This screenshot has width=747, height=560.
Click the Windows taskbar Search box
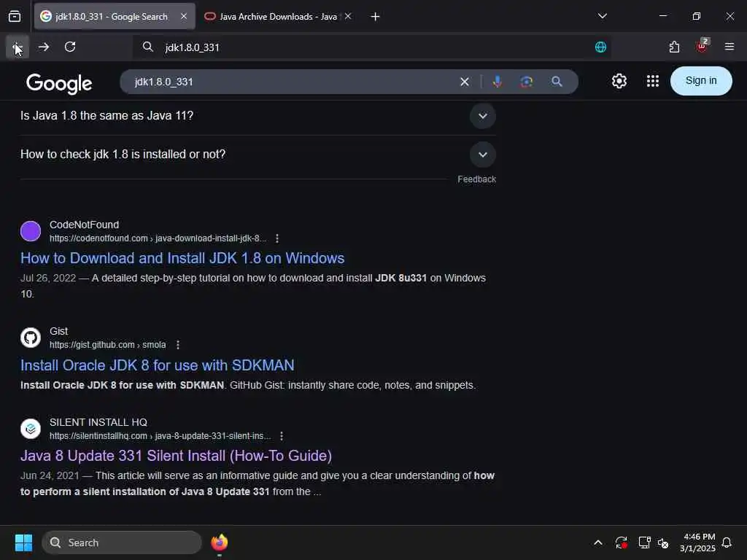(x=122, y=542)
